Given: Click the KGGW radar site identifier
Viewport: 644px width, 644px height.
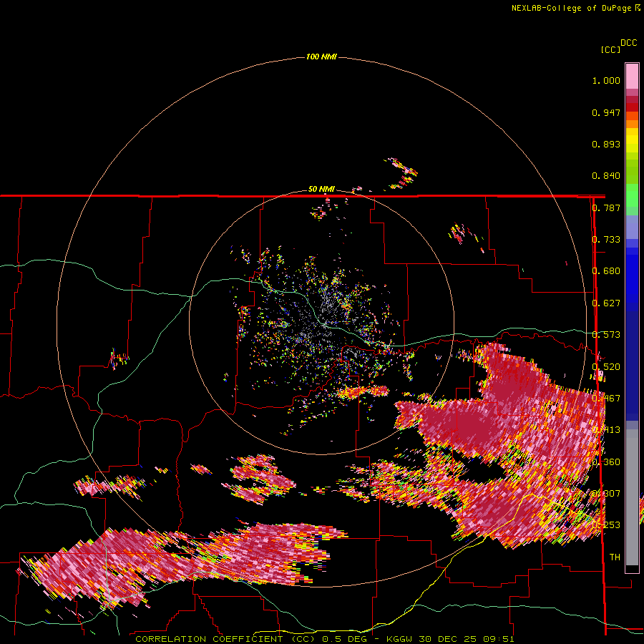Looking at the screenshot, I should point(400,639).
